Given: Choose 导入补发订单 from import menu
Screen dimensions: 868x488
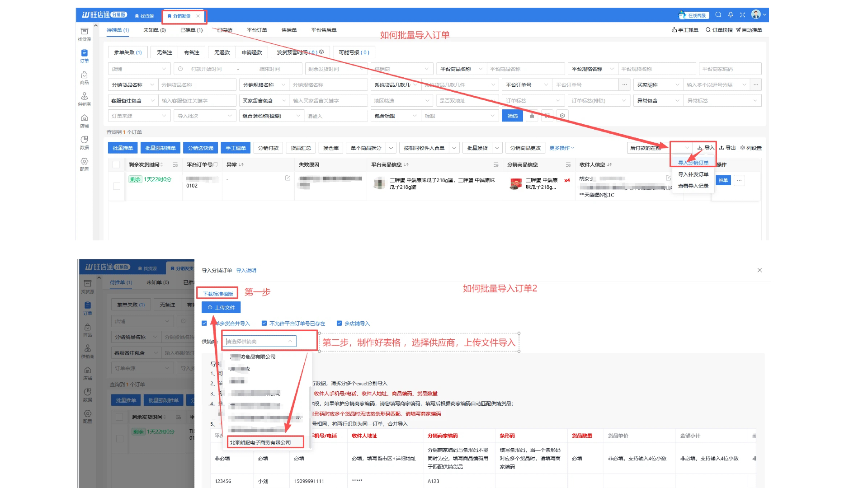Looking at the screenshot, I should (693, 174).
